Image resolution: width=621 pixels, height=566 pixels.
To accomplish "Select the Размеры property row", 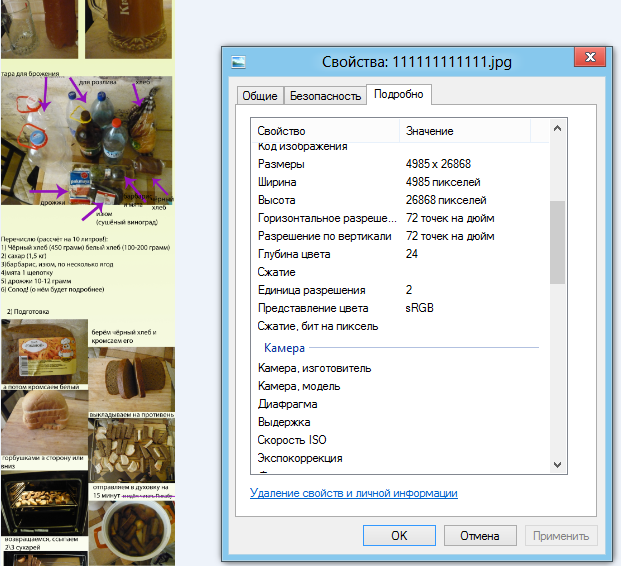I will pos(400,164).
